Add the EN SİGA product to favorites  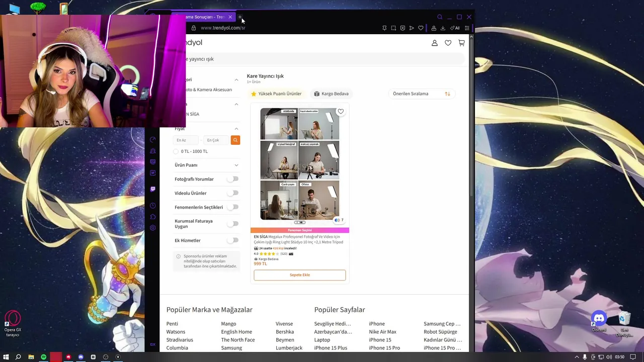tap(341, 112)
